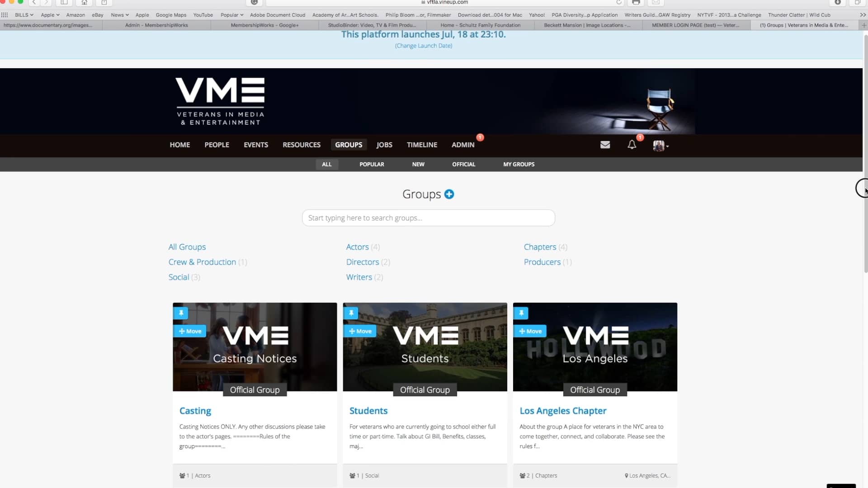Click the VME Veterans in Media logo

[x=220, y=100]
